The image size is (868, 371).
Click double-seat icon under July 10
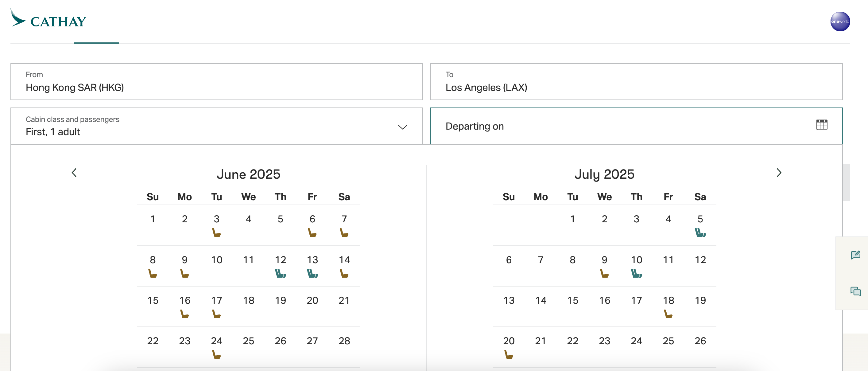(637, 273)
